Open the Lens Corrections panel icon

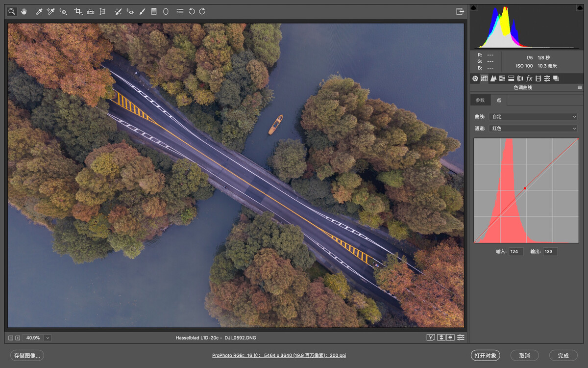[520, 79]
